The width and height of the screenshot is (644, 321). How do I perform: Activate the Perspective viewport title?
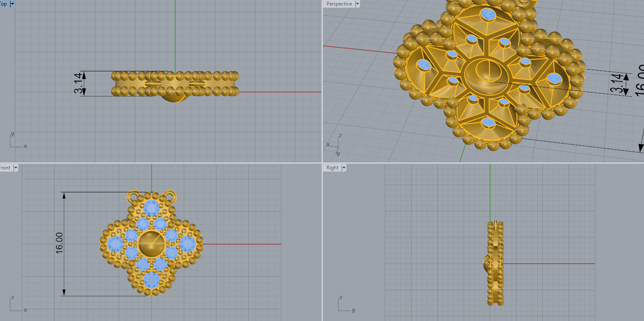[x=339, y=4]
